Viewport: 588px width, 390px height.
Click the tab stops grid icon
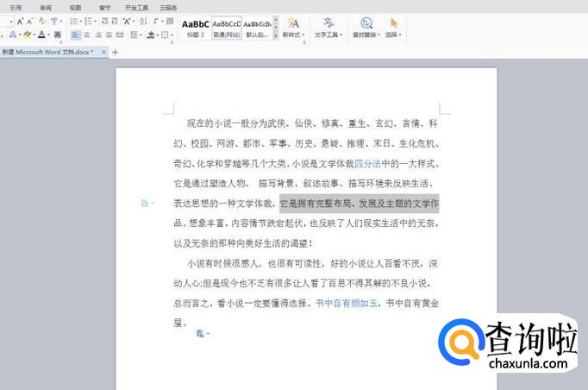(170, 22)
